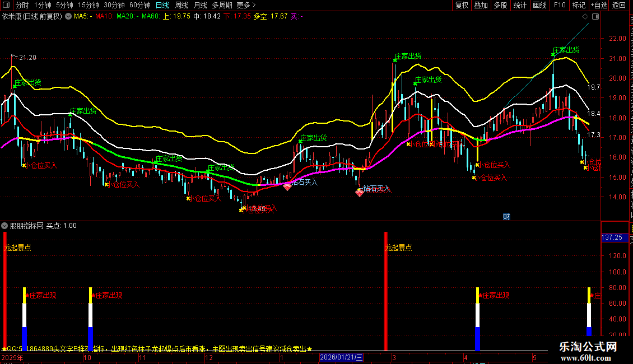Switch to 15分钟 period tab

[x=88, y=5]
